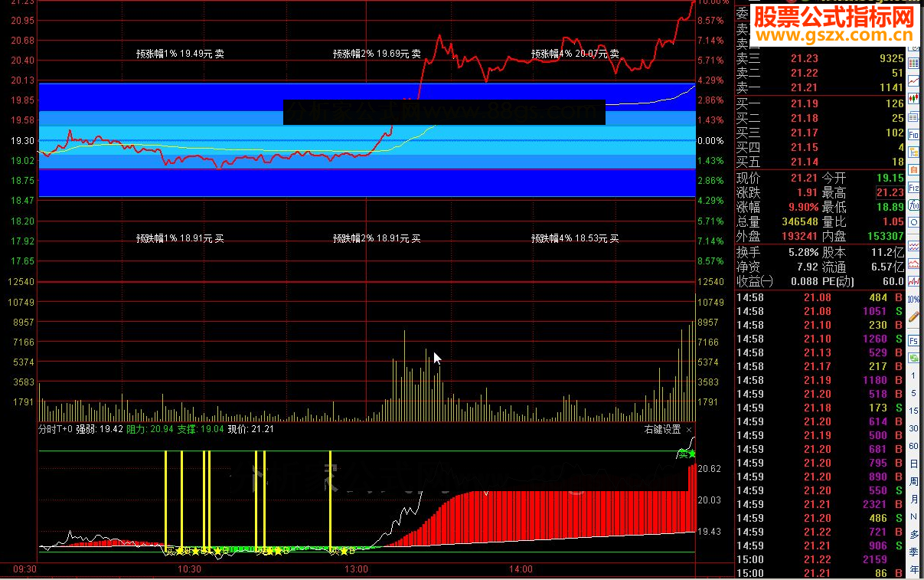924x580 pixels.
Task: Click the 10% coordinate icon
Action: [914, 298]
